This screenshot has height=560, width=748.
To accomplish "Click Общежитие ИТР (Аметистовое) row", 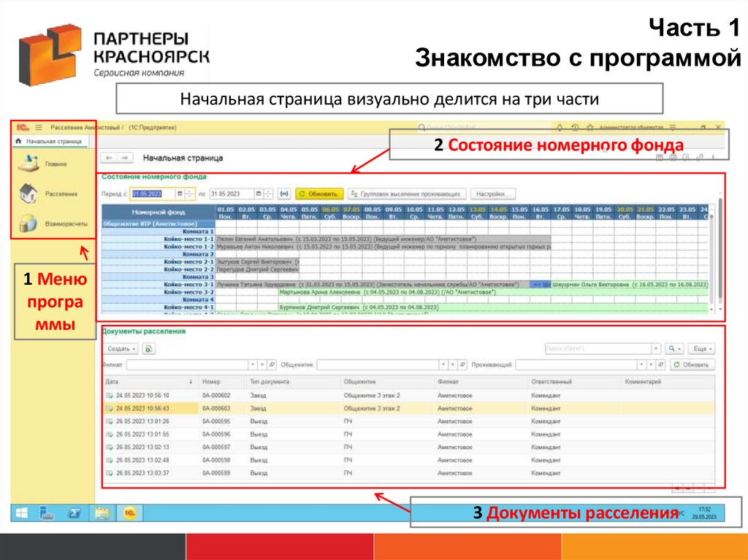I will coord(159,223).
